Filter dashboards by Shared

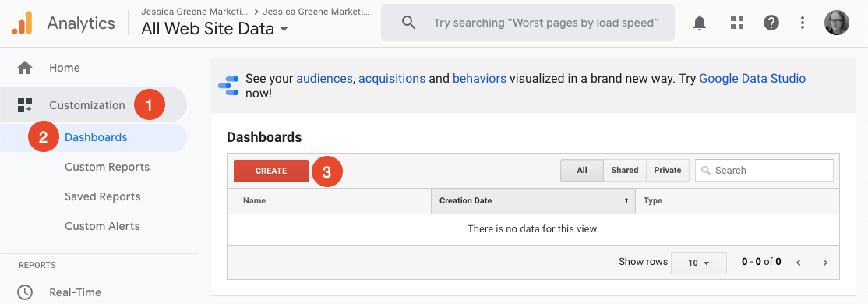click(x=625, y=171)
